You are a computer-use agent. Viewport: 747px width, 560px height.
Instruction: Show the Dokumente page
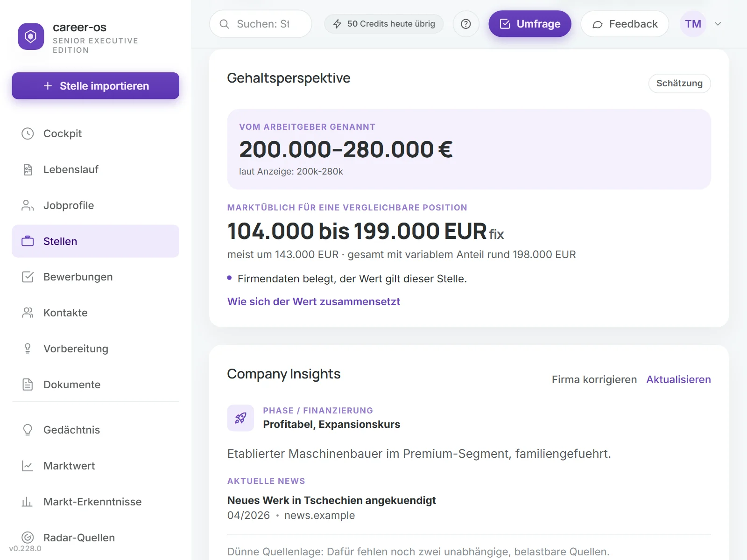click(96, 385)
